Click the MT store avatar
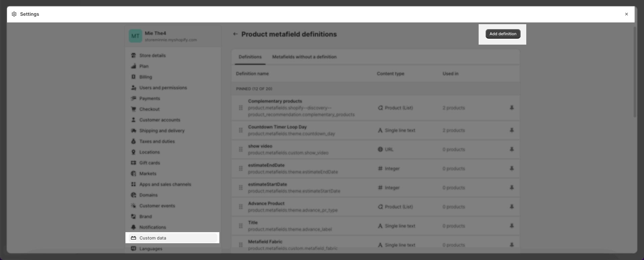This screenshot has width=644, height=260. click(x=136, y=36)
